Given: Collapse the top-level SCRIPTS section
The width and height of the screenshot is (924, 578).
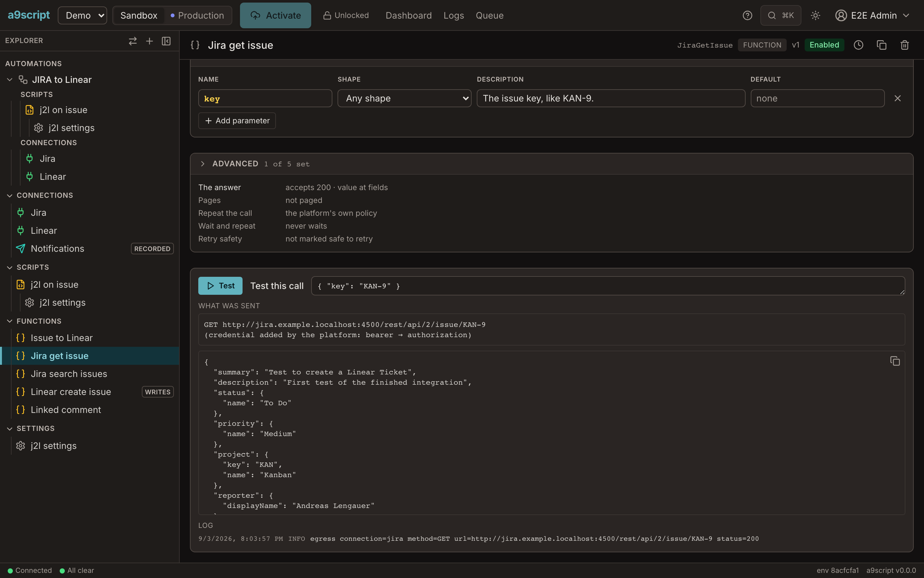Looking at the screenshot, I should point(10,267).
